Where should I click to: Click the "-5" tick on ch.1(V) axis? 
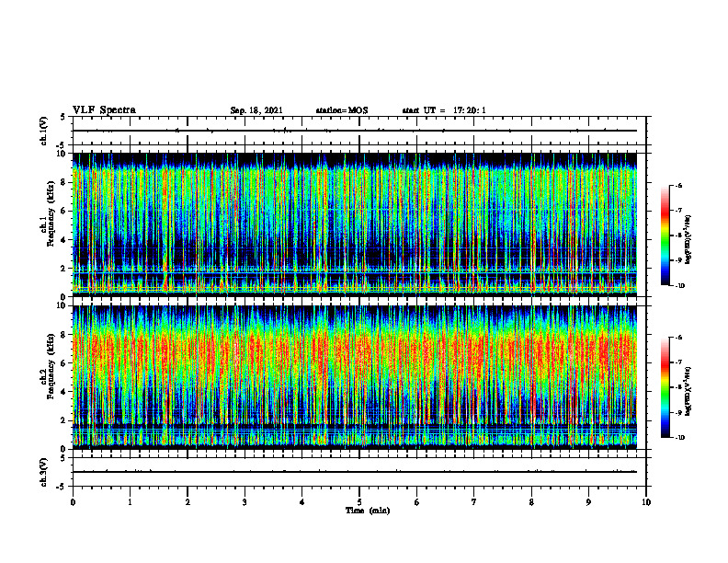pos(63,145)
